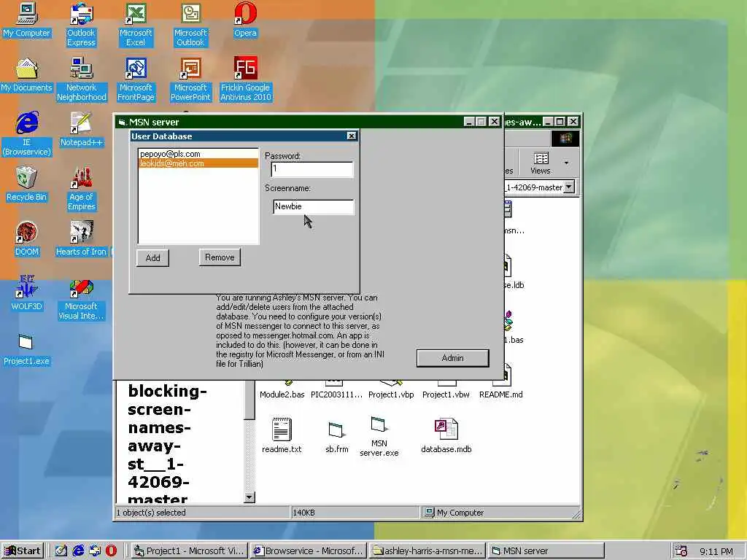Switch to Project1 - Microsoft Vi... taskbar button
747x560 pixels.
(189, 551)
